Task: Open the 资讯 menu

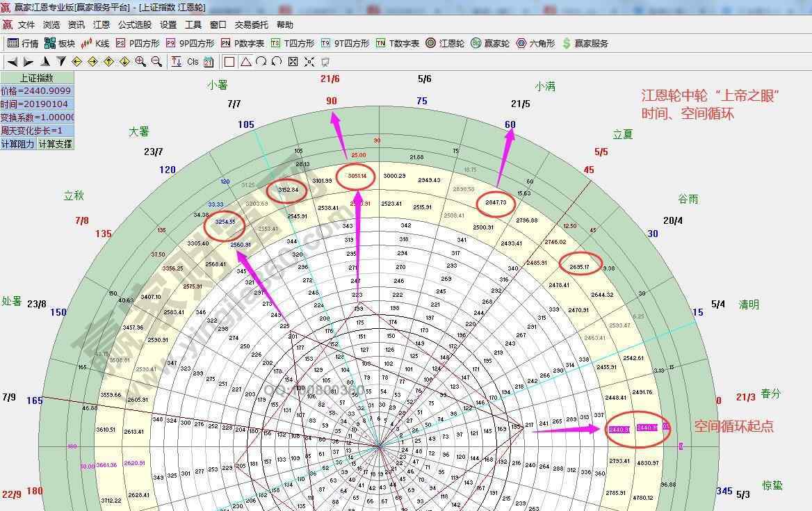Action: [76, 25]
